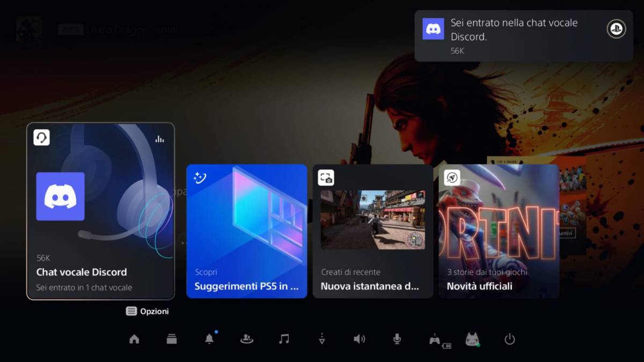The image size is (644, 362).
Task: Open the Switcher icon in bottom bar
Action: point(172,339)
